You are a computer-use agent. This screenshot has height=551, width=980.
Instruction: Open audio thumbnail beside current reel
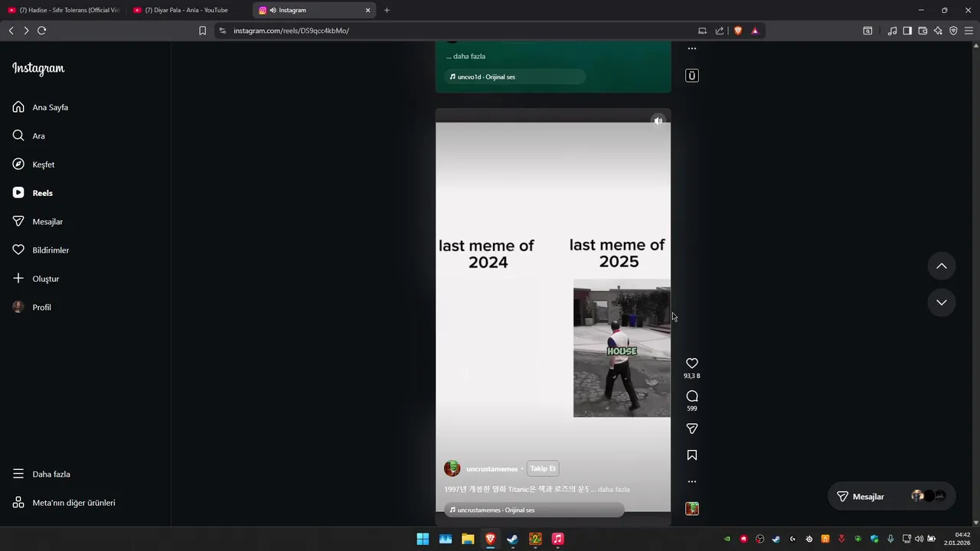[692, 509]
